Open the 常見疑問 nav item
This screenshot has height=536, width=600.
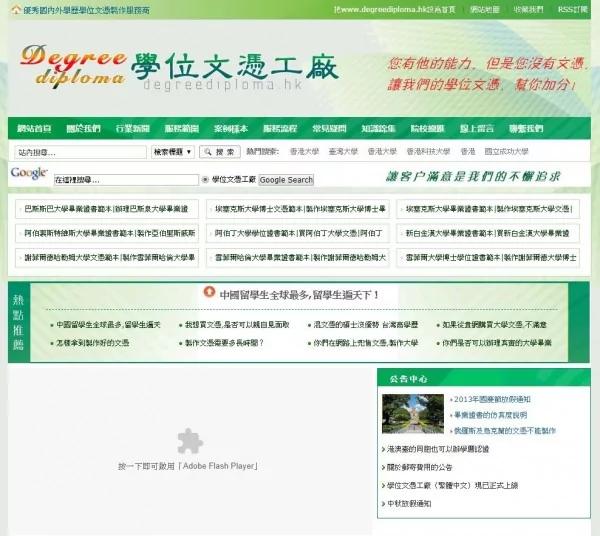[x=329, y=129]
